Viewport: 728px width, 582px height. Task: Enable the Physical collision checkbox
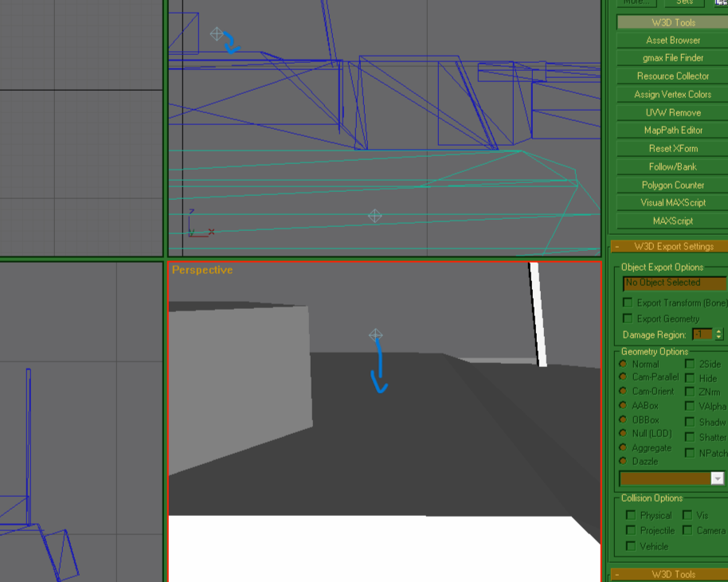[630, 514]
